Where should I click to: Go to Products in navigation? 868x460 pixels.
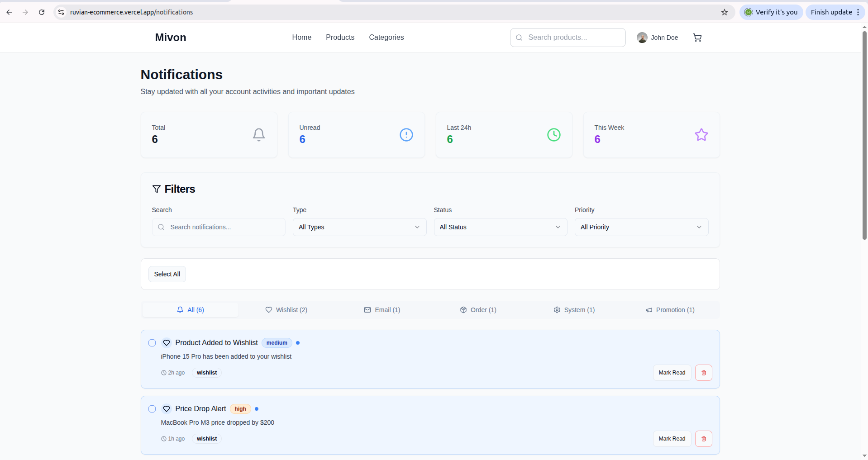click(x=340, y=38)
